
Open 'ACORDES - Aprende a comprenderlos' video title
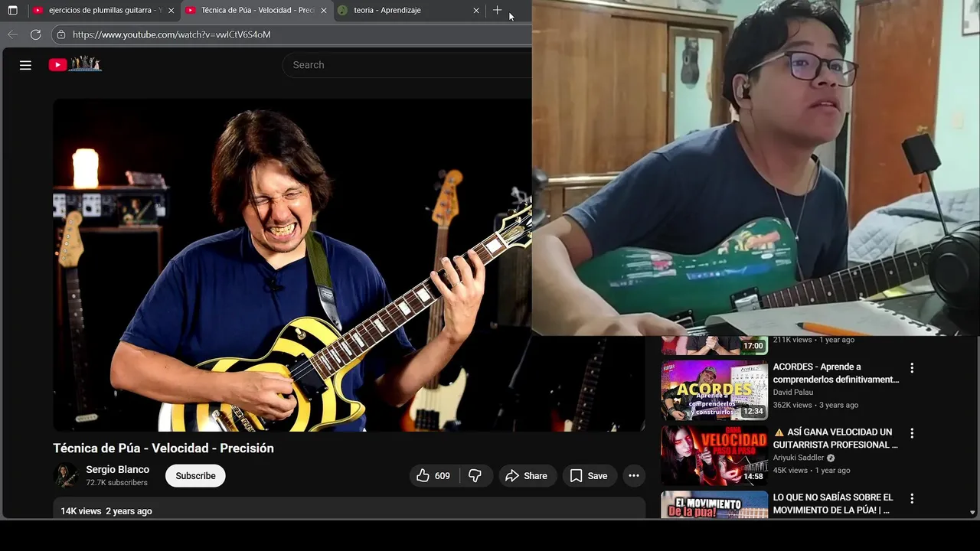coord(836,373)
